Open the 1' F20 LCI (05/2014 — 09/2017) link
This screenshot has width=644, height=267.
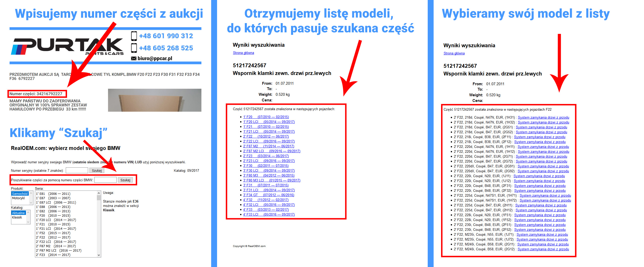[269, 122]
